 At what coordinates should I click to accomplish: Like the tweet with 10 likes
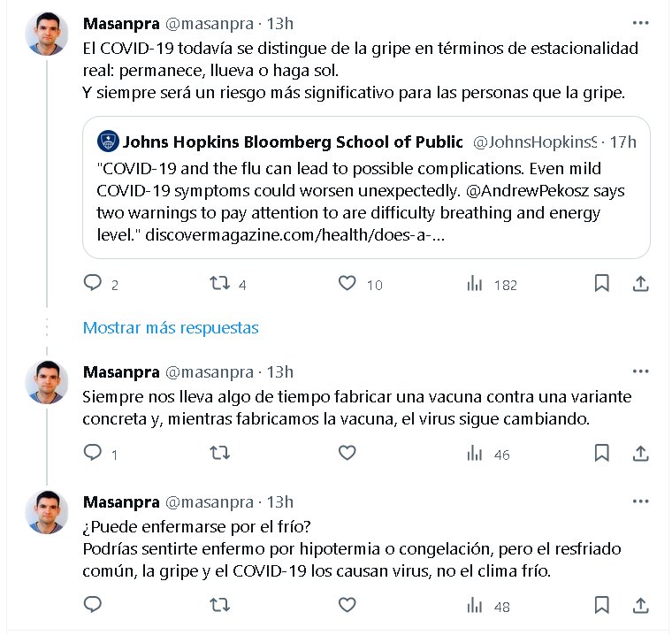(347, 284)
